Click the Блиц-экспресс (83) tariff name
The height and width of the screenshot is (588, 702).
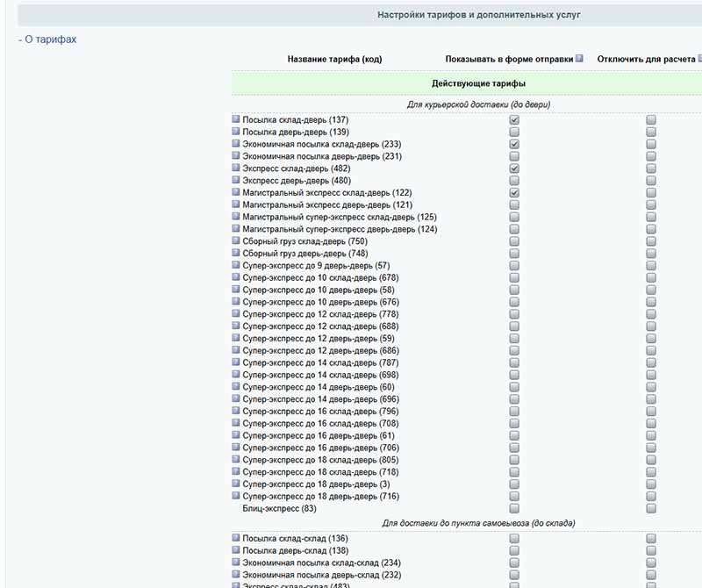coord(279,508)
